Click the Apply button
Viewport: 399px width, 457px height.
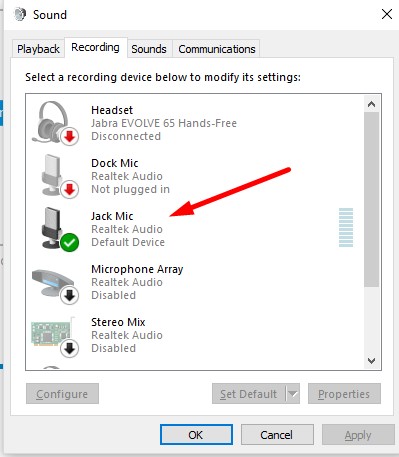pos(358,435)
